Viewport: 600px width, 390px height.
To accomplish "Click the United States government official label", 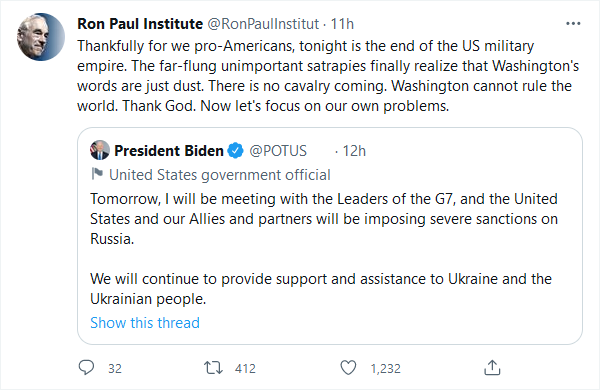I will 220,175.
